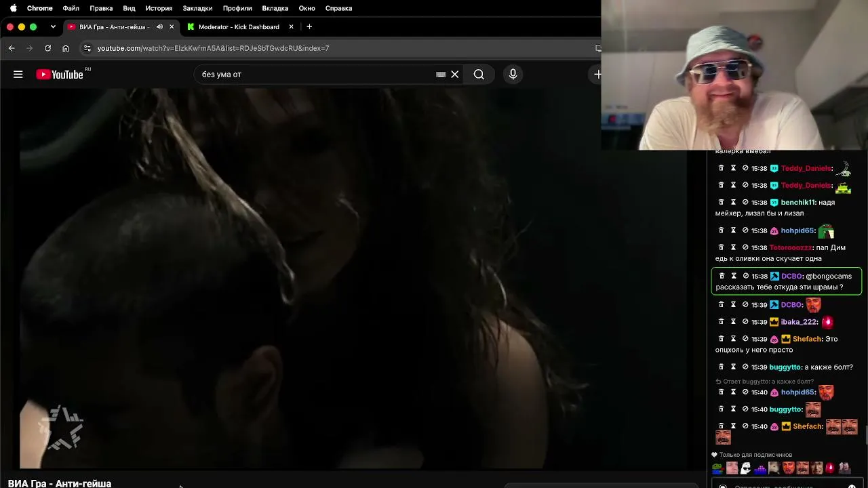The image size is (868, 488).
Task: Timeout DCBO on the highlighted @bongocams message
Action: click(x=733, y=277)
